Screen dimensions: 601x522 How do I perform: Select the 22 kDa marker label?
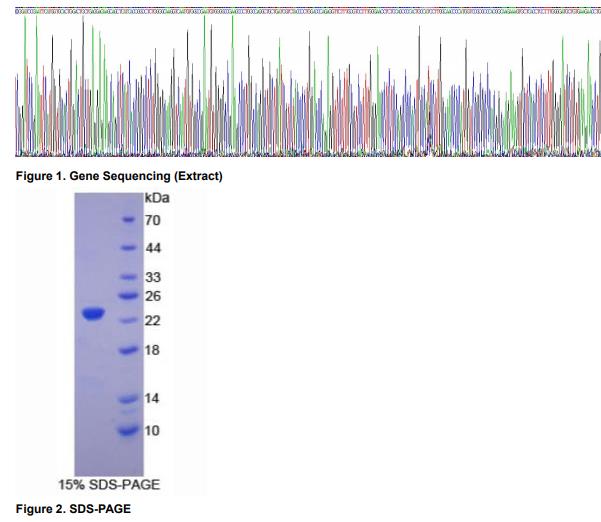(154, 321)
